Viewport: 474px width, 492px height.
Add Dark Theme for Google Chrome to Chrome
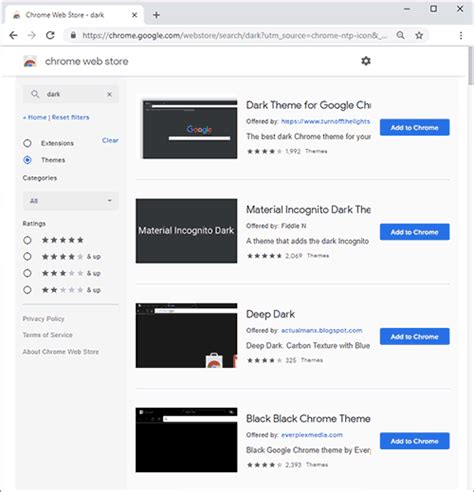click(x=415, y=127)
